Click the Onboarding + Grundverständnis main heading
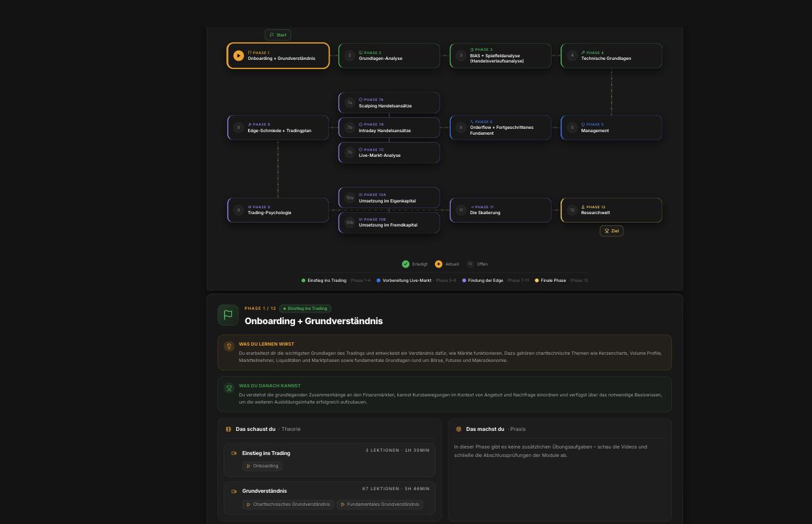Viewport: 812px width, 524px height. [314, 321]
